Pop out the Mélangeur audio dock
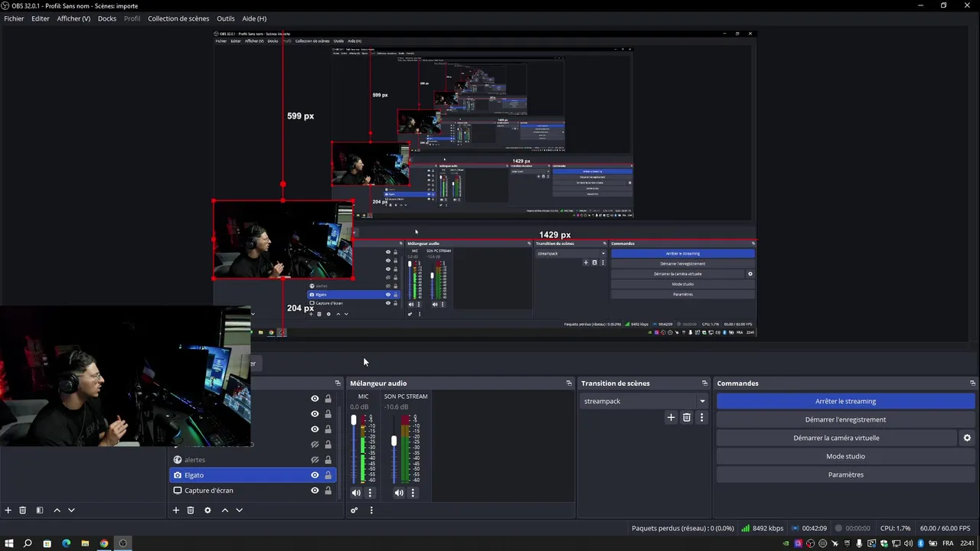 569,383
